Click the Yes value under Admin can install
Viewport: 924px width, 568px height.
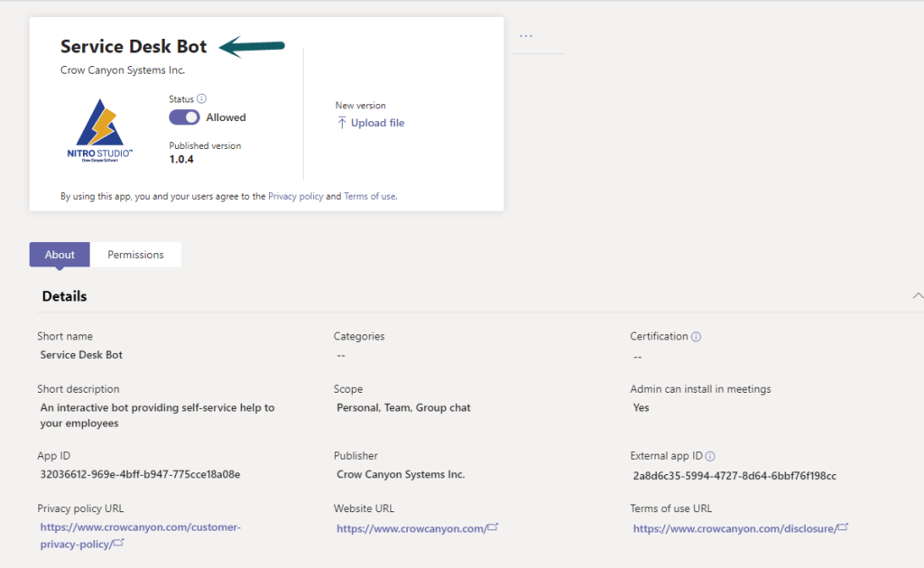[x=642, y=407]
